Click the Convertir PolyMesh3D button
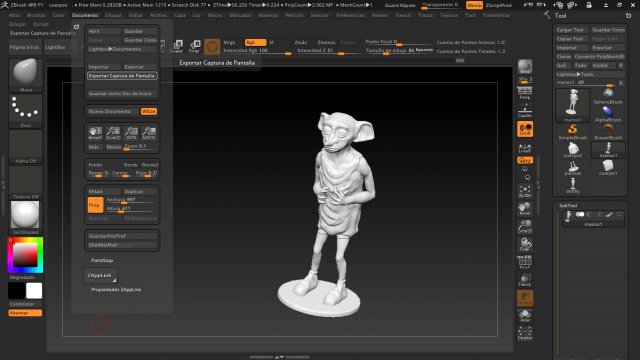The image size is (640, 360). point(599,56)
